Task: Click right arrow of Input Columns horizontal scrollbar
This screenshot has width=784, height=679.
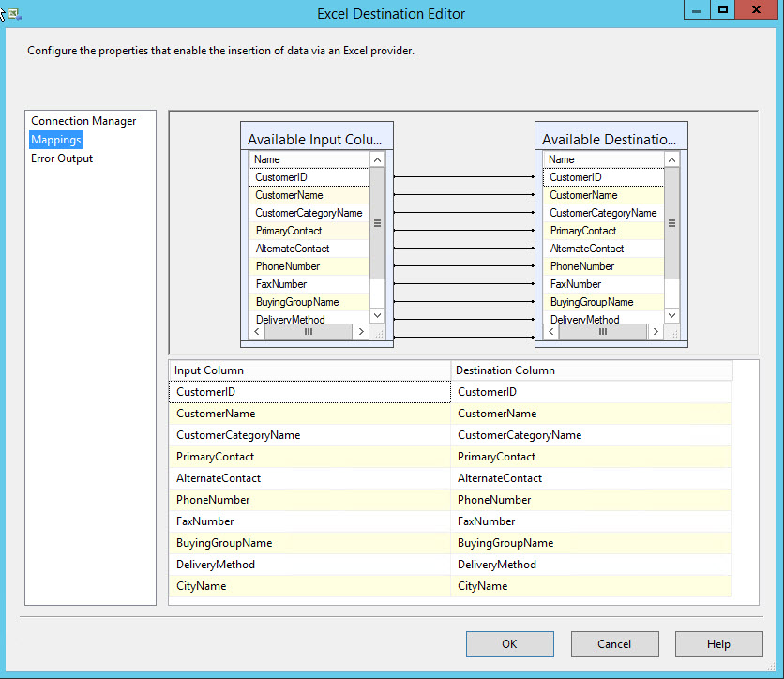Action: 361,331
